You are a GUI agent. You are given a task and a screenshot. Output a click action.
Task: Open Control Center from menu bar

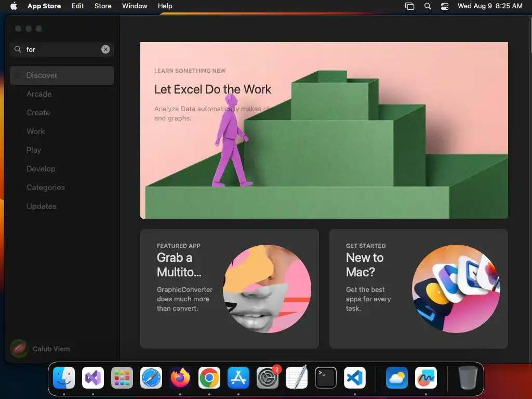[445, 6]
